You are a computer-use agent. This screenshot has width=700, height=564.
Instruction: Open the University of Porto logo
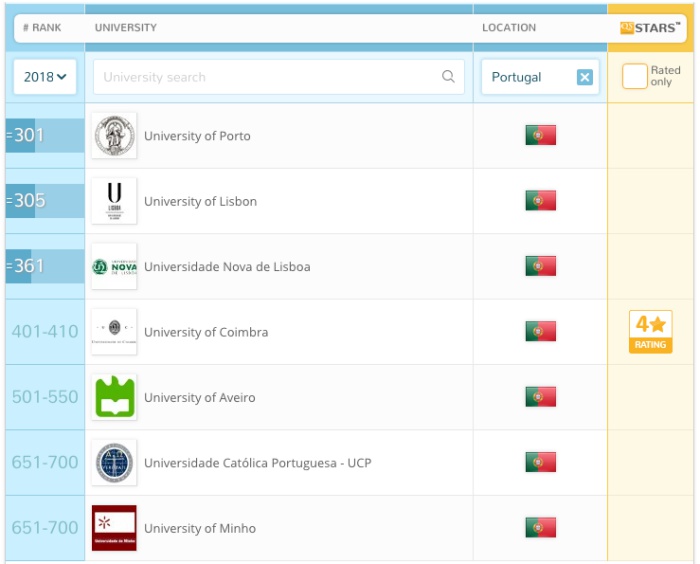click(114, 135)
